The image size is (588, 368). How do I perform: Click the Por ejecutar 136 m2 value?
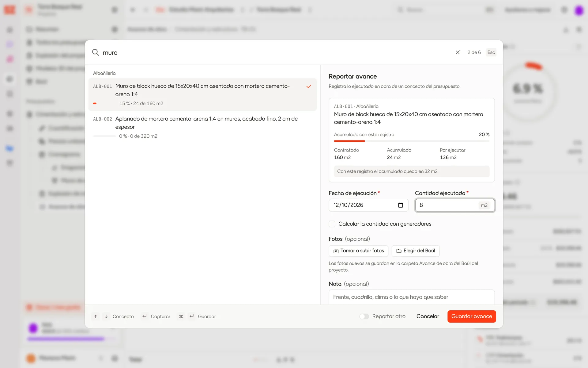point(448,157)
